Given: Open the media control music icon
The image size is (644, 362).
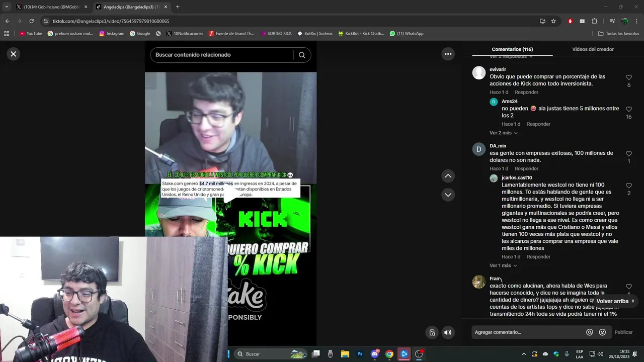Looking at the screenshot, I should pyautogui.click(x=612, y=21).
